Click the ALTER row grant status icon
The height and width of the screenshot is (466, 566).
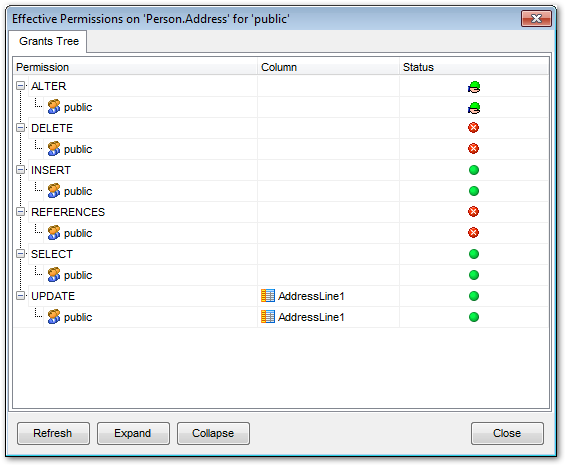click(474, 87)
